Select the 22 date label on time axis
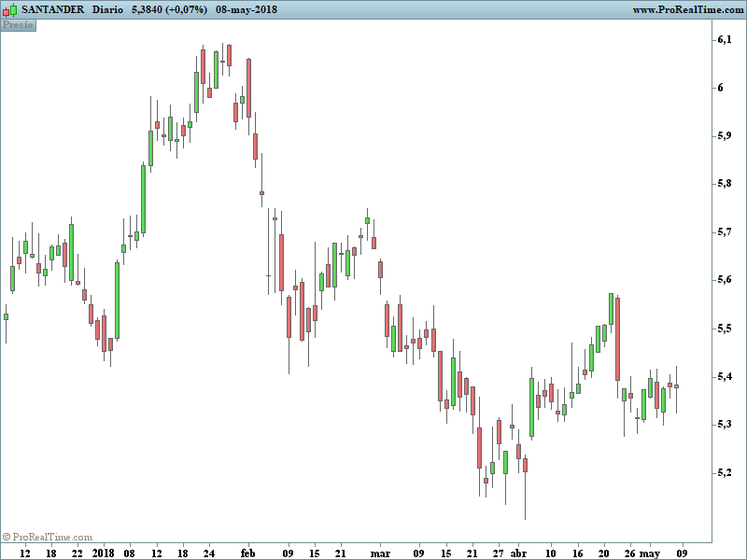The height and width of the screenshot is (560, 747). 78,553
